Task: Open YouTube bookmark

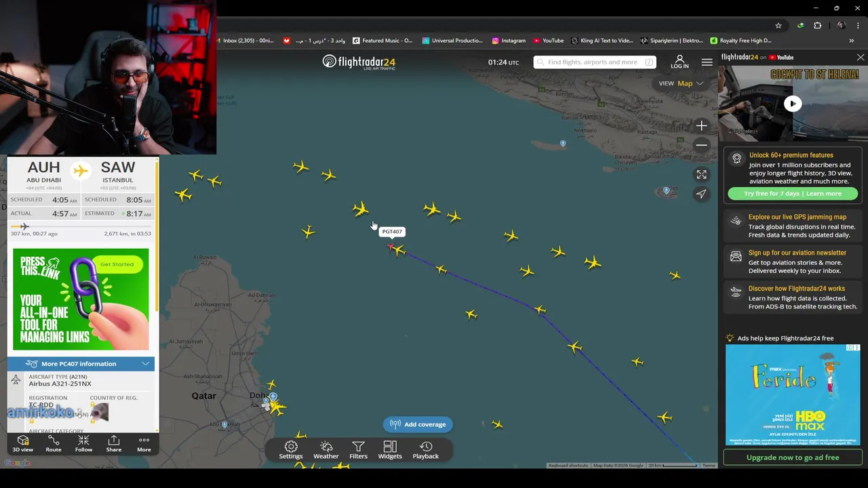Action: click(549, 41)
